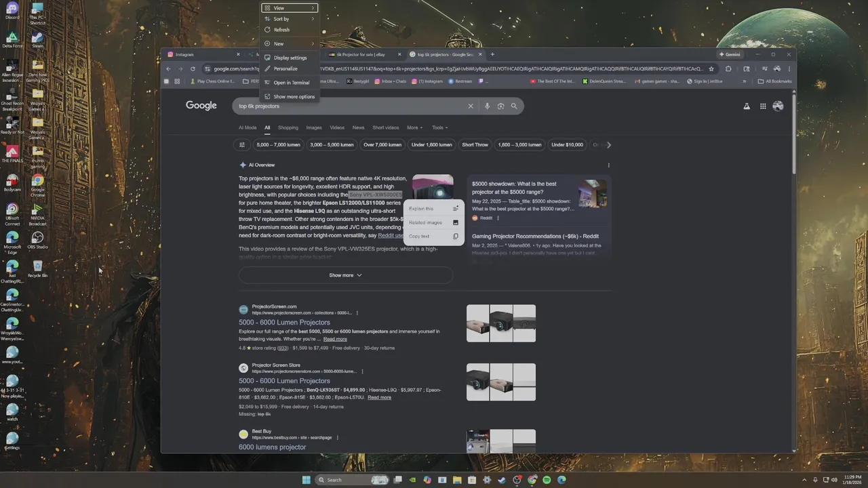The width and height of the screenshot is (868, 488).
Task: Reload the Google search page
Action: coord(193,68)
